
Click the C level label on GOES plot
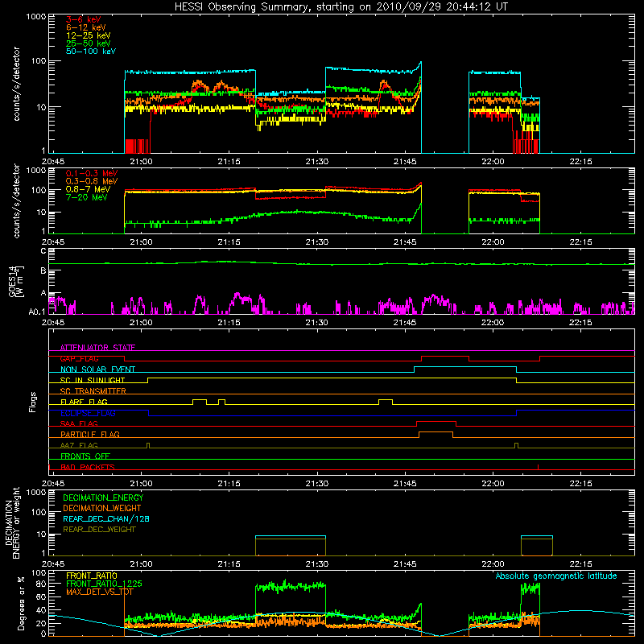click(x=43, y=250)
